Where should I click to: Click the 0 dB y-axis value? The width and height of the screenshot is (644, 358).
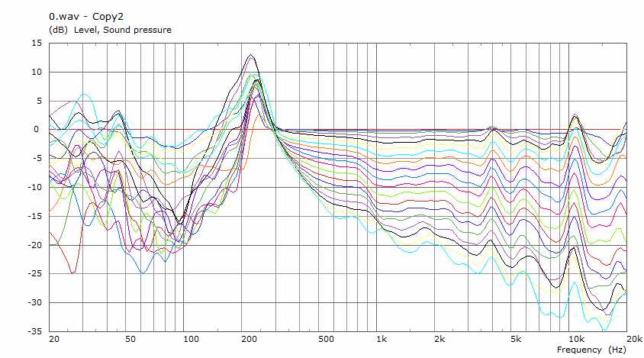click(37, 130)
